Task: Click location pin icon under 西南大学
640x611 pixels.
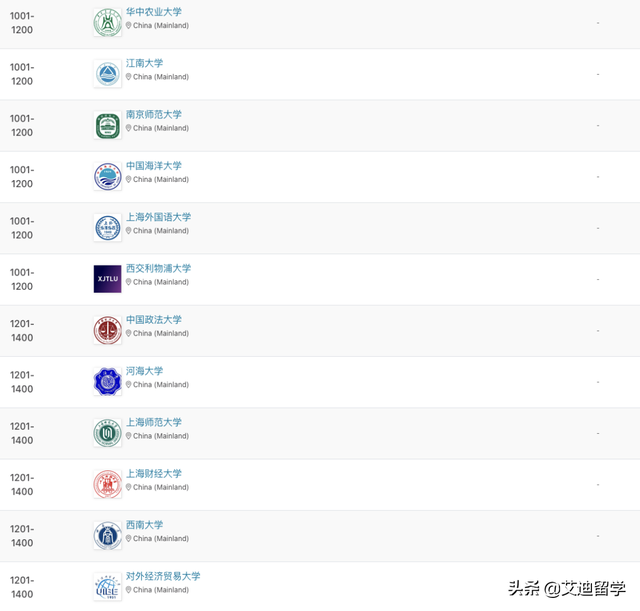Action: (x=129, y=538)
